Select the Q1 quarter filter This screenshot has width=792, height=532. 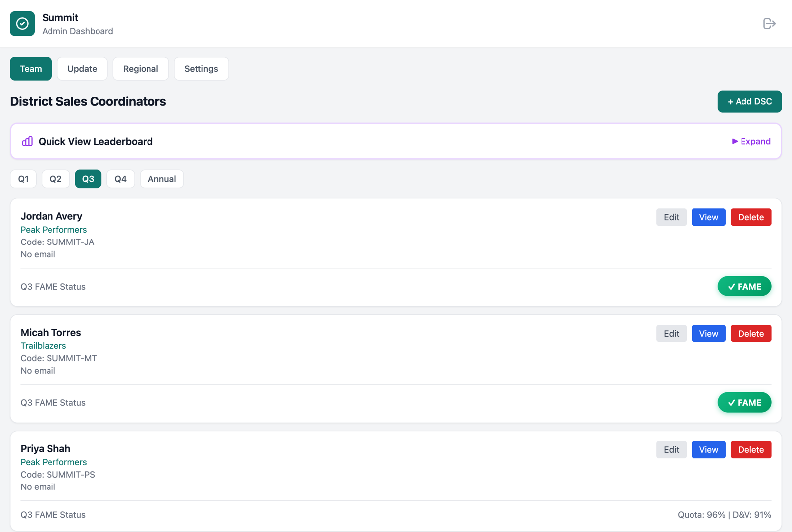[23, 179]
